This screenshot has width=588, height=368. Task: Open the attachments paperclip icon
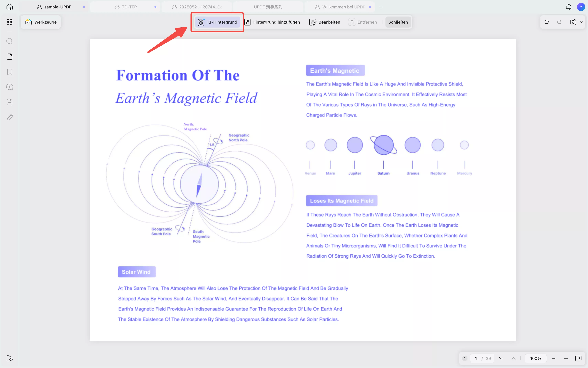click(x=9, y=117)
